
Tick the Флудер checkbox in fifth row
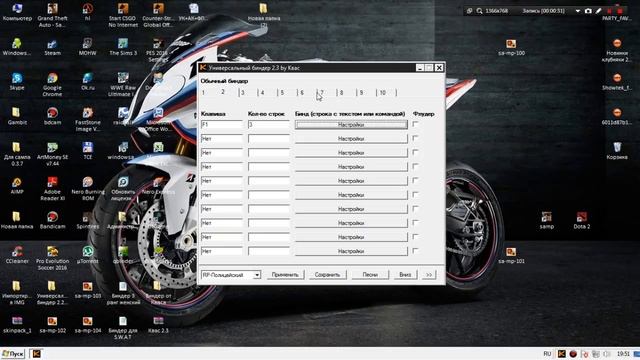[415, 180]
